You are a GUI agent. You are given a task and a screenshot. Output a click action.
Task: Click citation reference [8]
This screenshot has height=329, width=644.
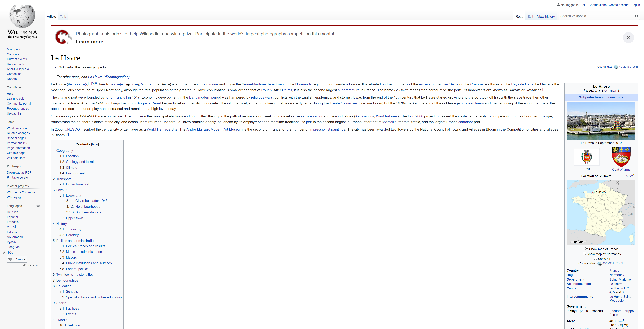tap(67, 134)
